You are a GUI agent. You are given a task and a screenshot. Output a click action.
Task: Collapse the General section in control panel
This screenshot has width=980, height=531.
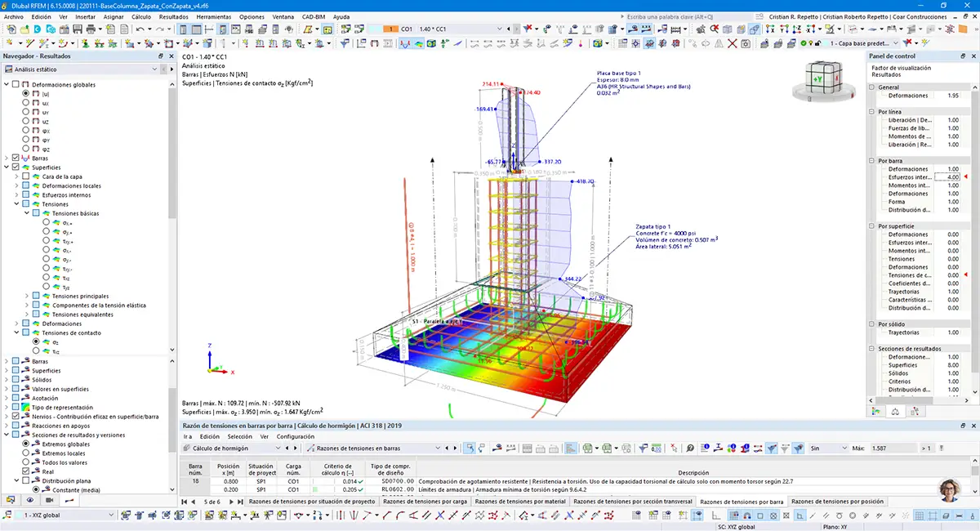point(871,87)
